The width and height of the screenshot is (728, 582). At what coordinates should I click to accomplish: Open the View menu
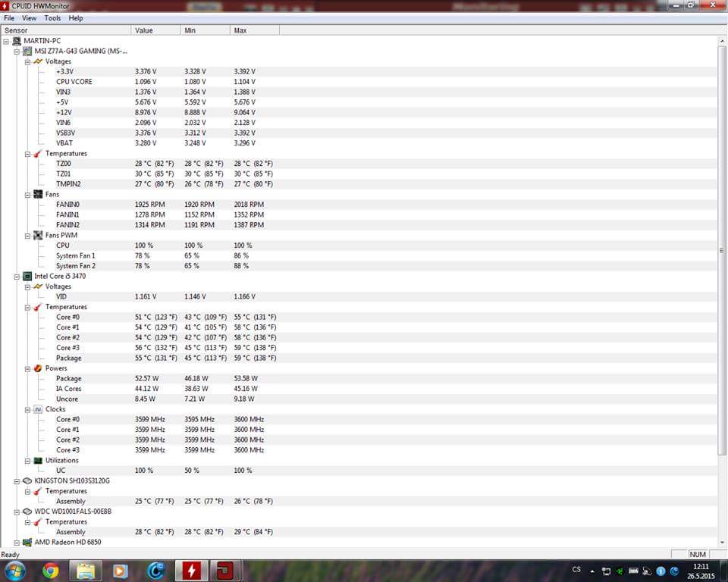[29, 18]
